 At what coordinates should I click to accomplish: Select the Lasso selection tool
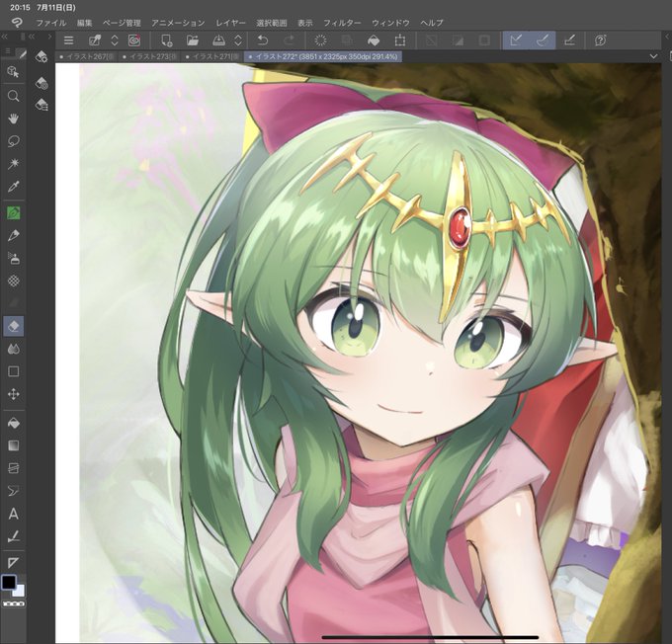(13, 141)
